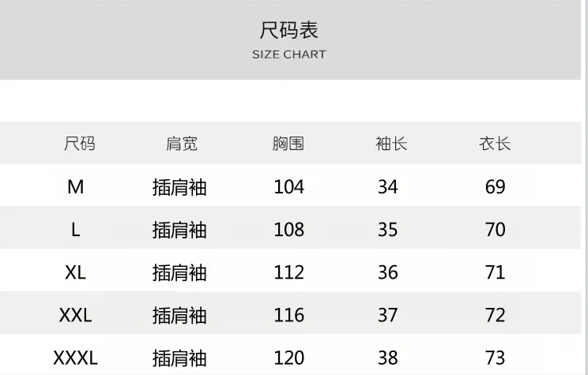Viewport: 588px width, 375px height.
Task: Select the 胸围 column header
Action: [288, 144]
